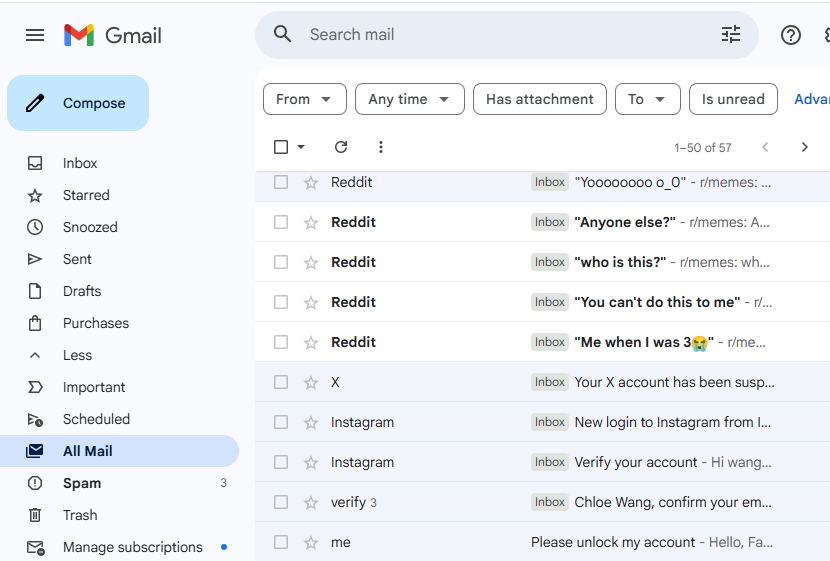Viewport: 830px width, 561px height.
Task: Click the Spam warning icon
Action: pyautogui.click(x=35, y=483)
